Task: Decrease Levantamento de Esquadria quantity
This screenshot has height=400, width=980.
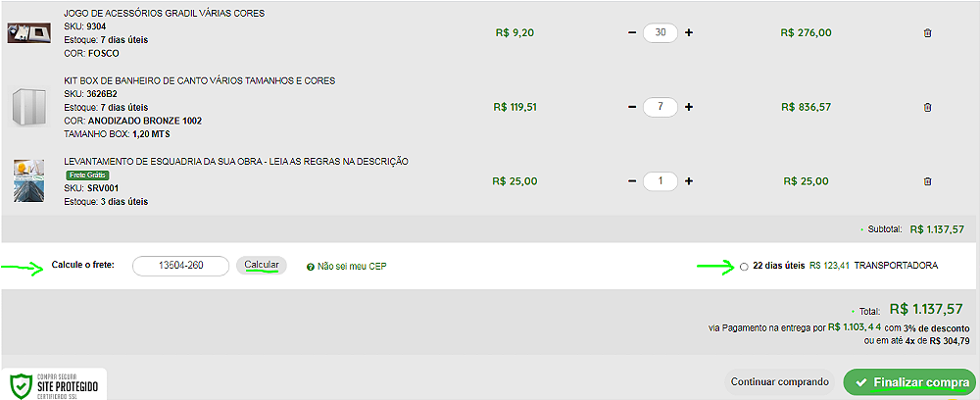Action: 632,181
